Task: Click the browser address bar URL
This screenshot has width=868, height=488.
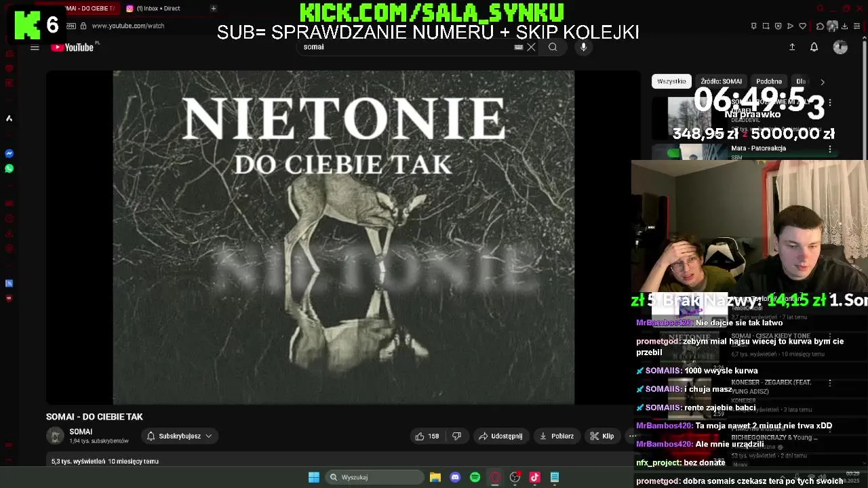Action: (x=128, y=26)
